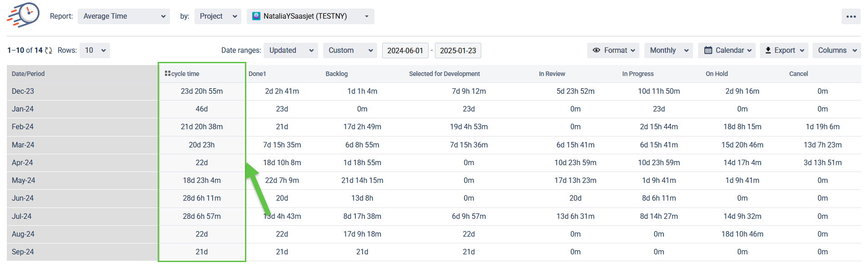Open the three-dots more options menu
868x273 pixels.
point(851,16)
